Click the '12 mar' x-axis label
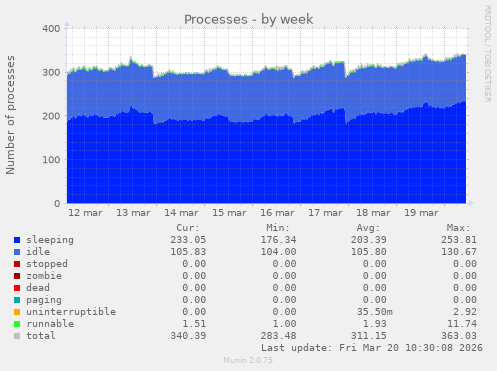Screen dimensions: 497x371 [x=85, y=213]
